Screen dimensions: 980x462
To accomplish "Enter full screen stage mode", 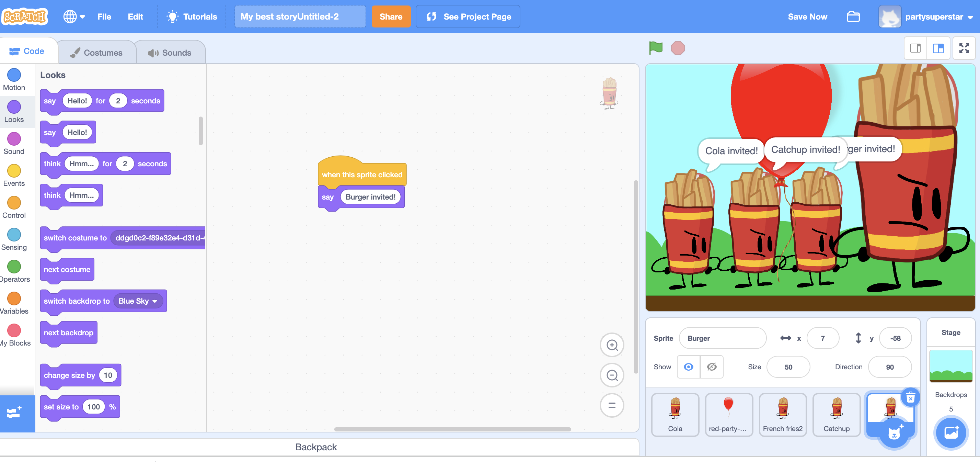I will coord(964,48).
